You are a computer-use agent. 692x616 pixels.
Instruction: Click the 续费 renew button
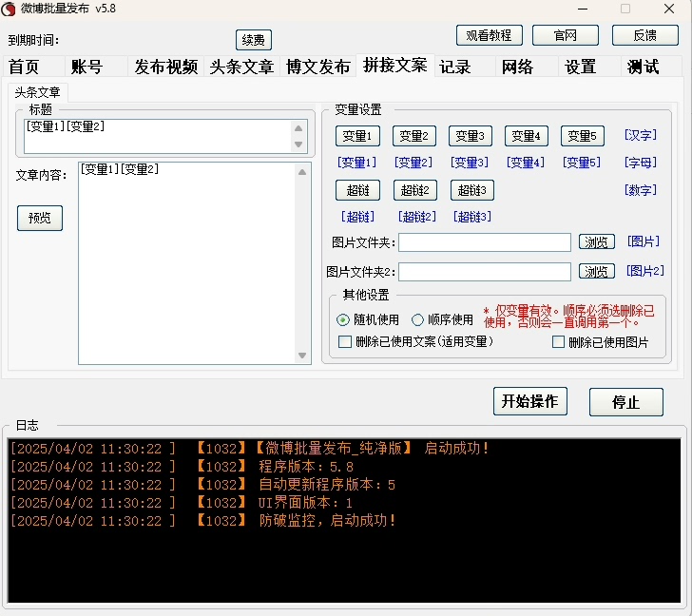[253, 40]
